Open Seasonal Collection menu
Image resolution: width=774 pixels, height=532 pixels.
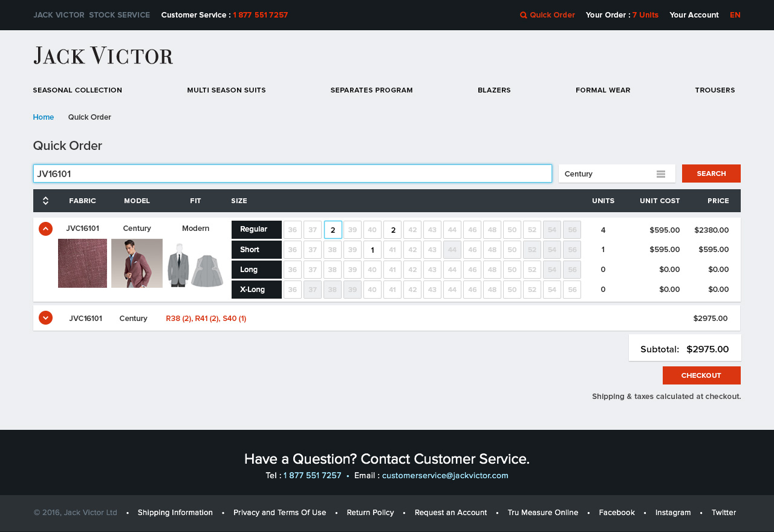pyautogui.click(x=77, y=90)
